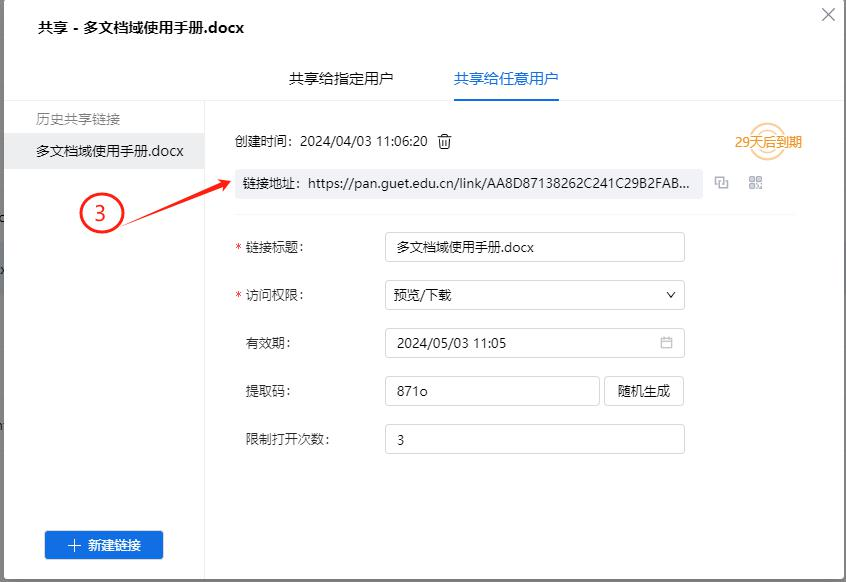Delete the share link with trash icon
The height and width of the screenshot is (582, 846).
(x=445, y=142)
